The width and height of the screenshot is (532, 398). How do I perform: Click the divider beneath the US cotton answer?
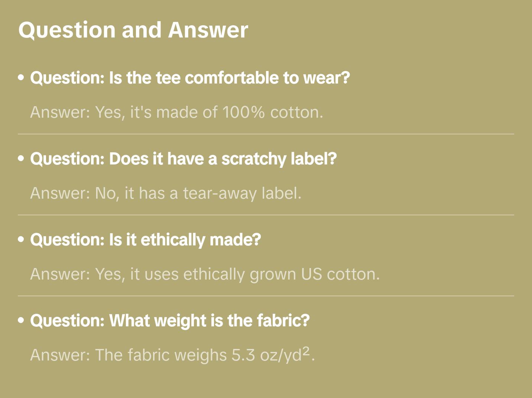266,296
